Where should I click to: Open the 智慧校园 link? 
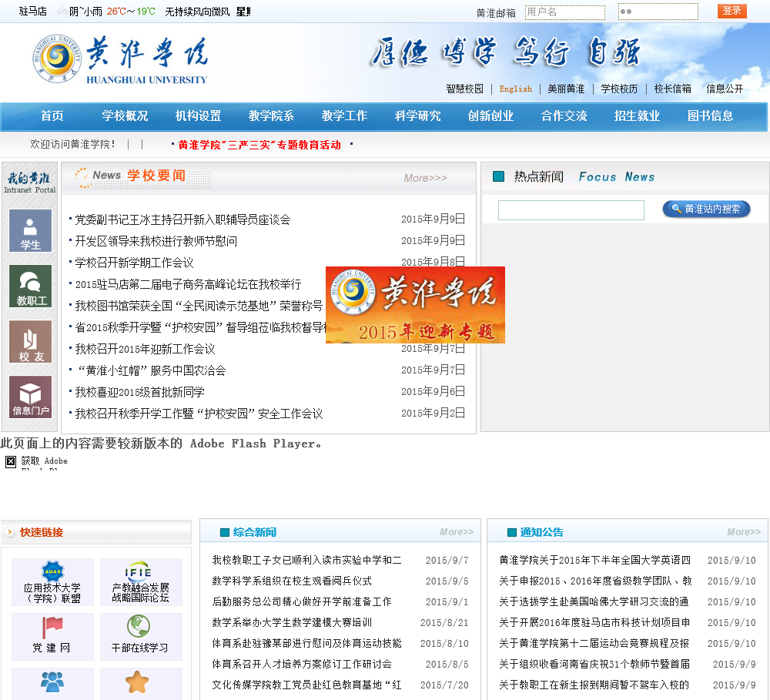click(x=464, y=89)
